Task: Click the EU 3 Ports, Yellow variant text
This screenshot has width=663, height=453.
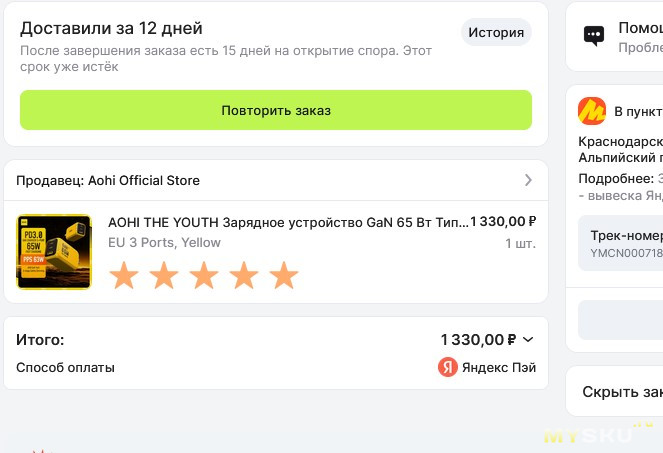Action: click(x=164, y=242)
